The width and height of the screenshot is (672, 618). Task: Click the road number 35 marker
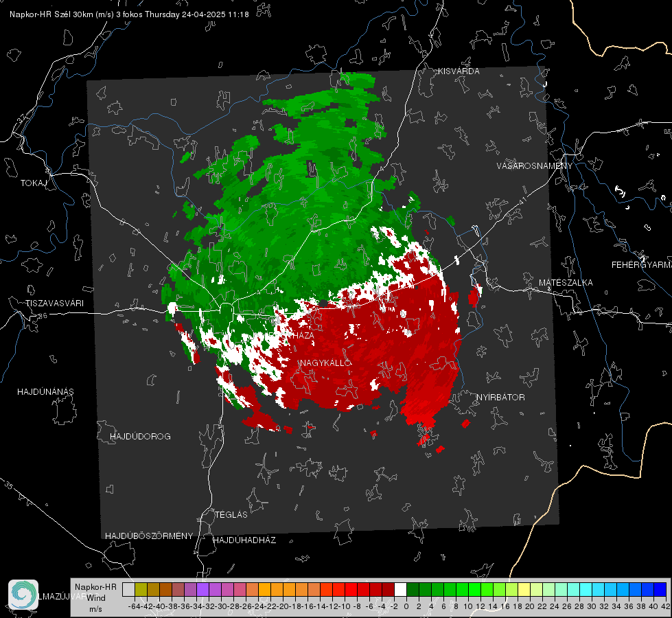pos(10,485)
